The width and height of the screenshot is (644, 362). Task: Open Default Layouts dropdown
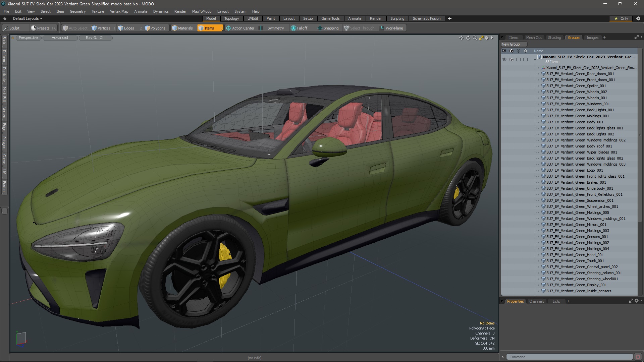click(28, 18)
